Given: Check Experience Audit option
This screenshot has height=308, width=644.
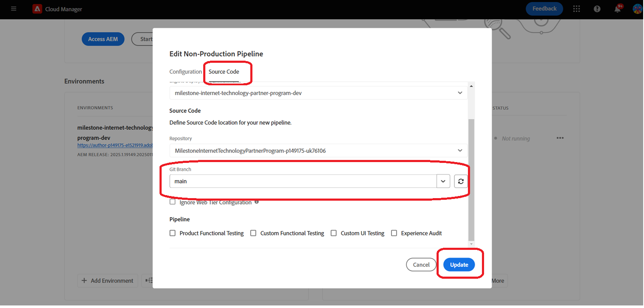Looking at the screenshot, I should click(x=394, y=233).
